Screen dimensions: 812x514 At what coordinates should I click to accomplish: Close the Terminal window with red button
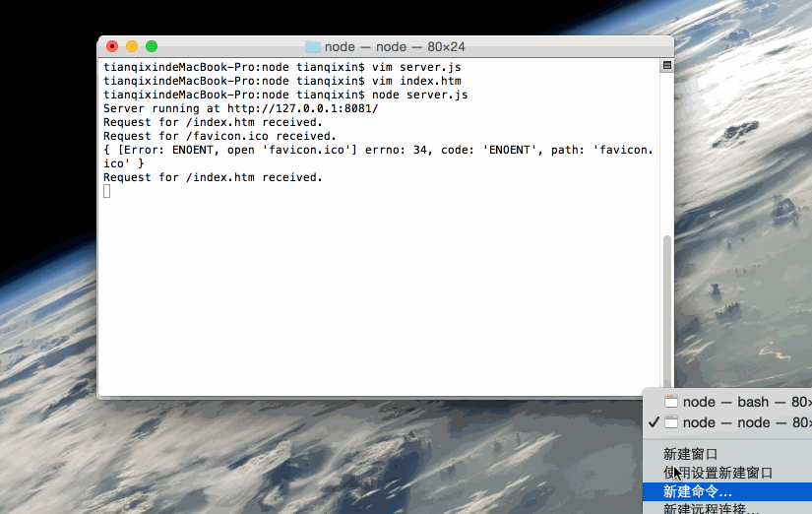112,46
